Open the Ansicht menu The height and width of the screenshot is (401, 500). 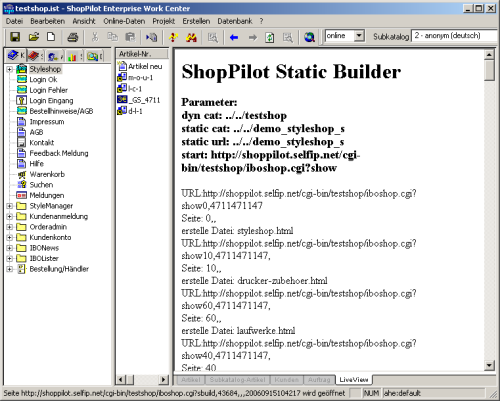click(84, 21)
